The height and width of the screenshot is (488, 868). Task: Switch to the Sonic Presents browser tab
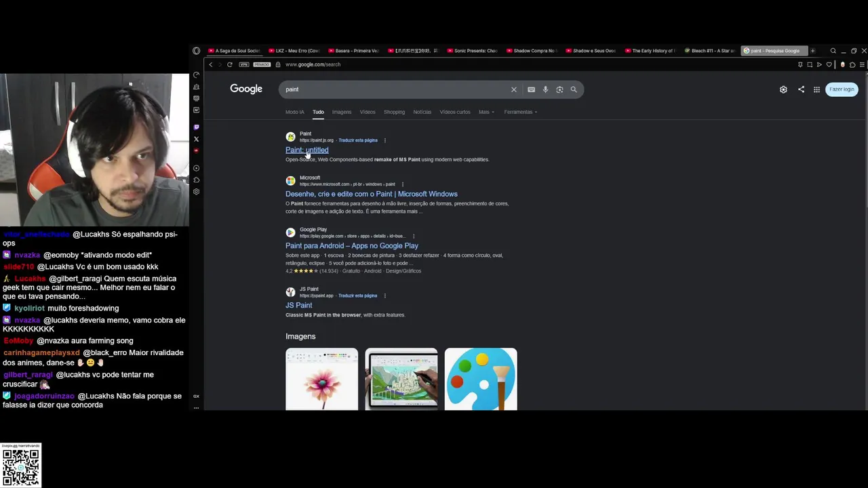(472, 51)
